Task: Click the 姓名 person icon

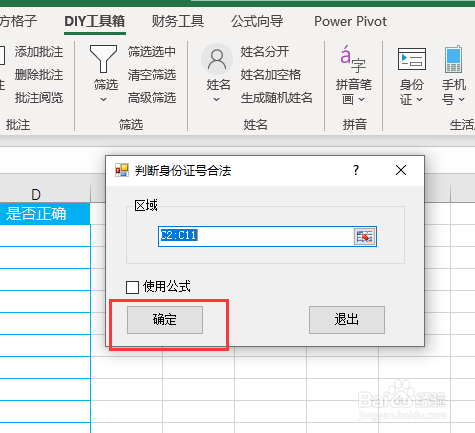Action: 217,59
